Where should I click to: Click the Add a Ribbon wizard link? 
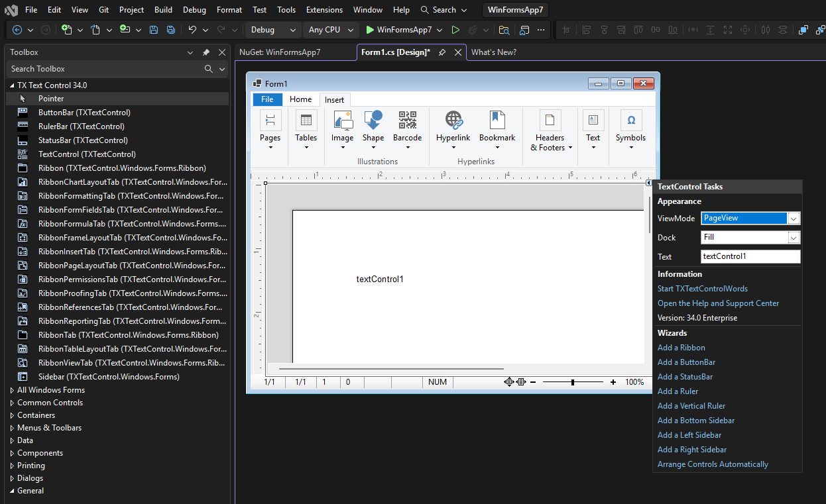pyautogui.click(x=681, y=347)
